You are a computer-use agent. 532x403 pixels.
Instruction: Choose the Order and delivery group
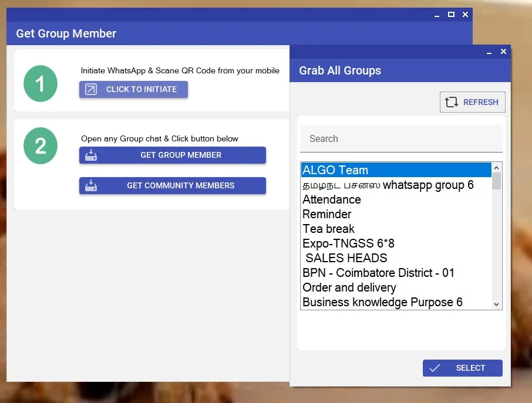349,287
